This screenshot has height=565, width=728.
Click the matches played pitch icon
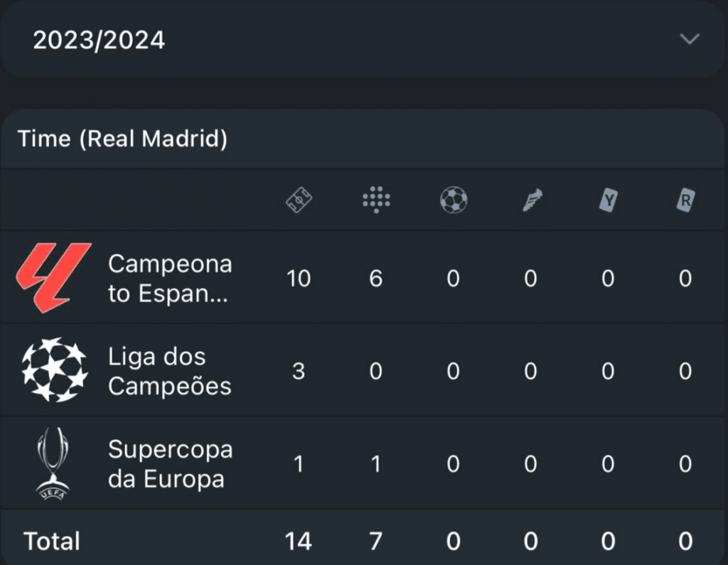click(299, 201)
